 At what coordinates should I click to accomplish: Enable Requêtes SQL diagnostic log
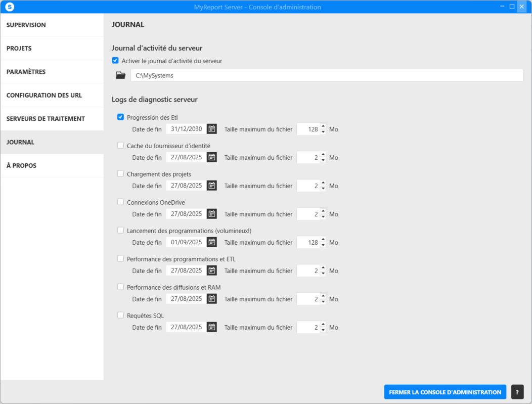coord(120,316)
